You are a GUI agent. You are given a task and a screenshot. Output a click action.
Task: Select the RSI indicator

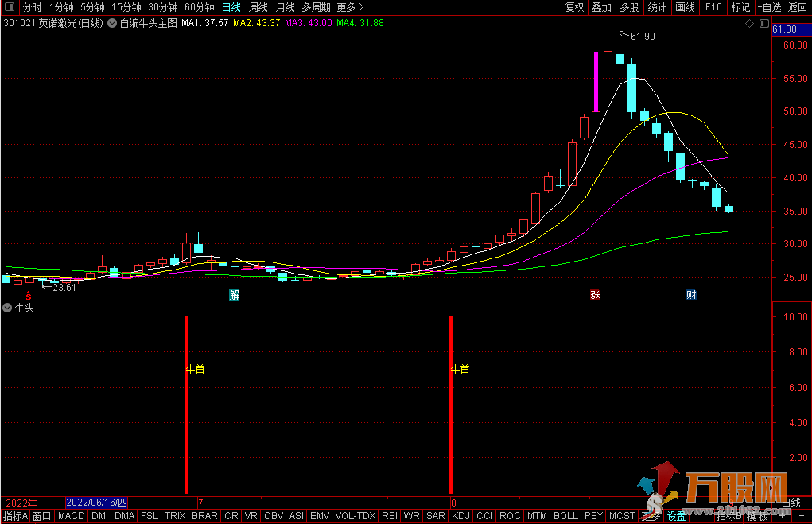390,516
